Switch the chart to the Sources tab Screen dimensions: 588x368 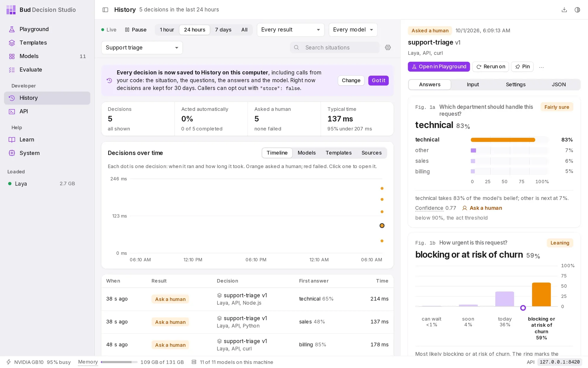[x=371, y=153]
